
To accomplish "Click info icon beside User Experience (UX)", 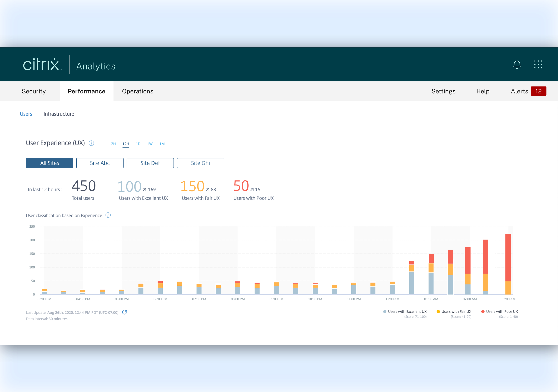I will click(91, 143).
